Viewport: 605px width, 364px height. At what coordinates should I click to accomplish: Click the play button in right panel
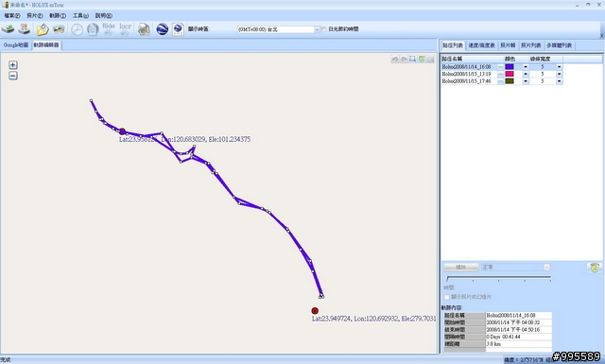pyautogui.click(x=461, y=268)
